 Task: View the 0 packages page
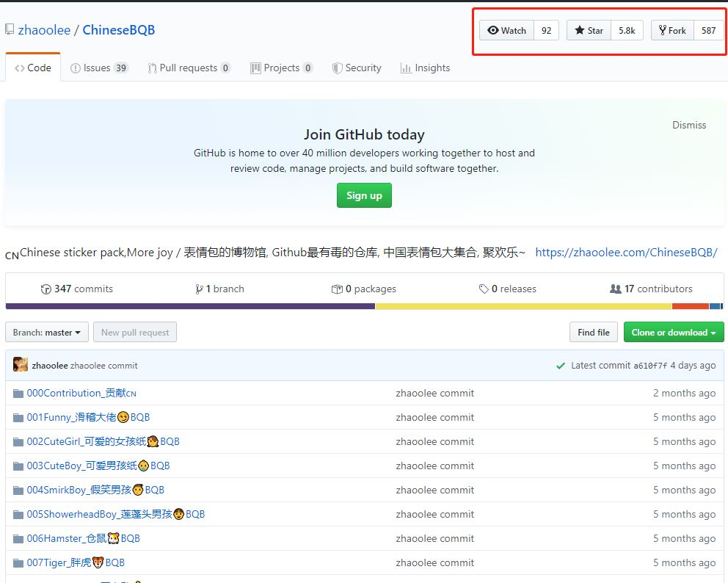pos(363,289)
